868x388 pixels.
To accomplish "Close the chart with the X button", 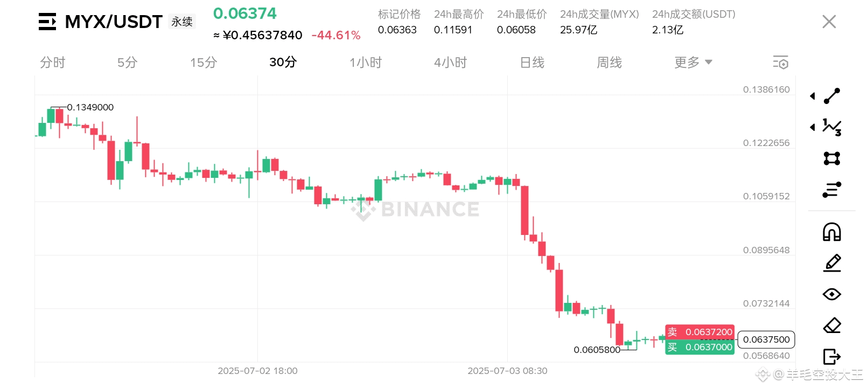I will click(829, 22).
